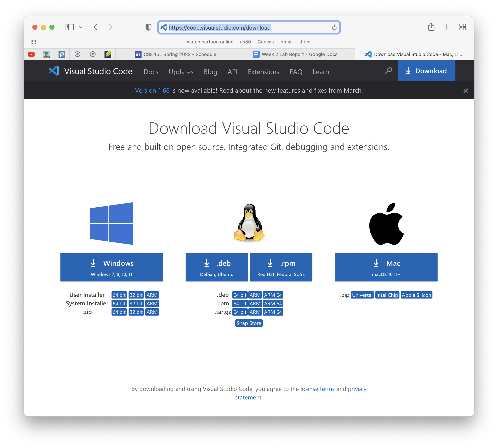Screen dimensions: 498x448
Task: Click the Apple Mac download icon
Action: 386,267
